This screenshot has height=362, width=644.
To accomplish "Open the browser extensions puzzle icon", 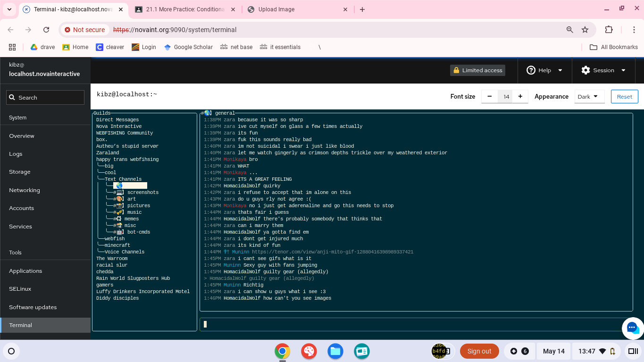I will pos(609,30).
